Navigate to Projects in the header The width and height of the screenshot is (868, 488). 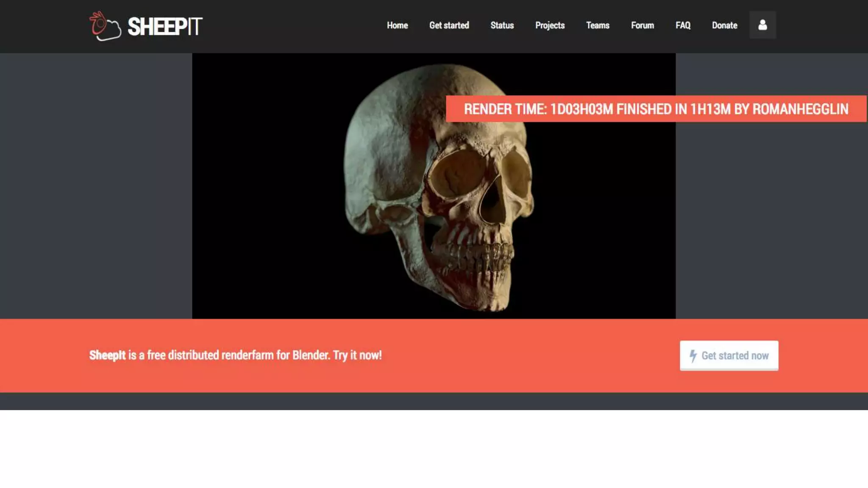click(550, 25)
